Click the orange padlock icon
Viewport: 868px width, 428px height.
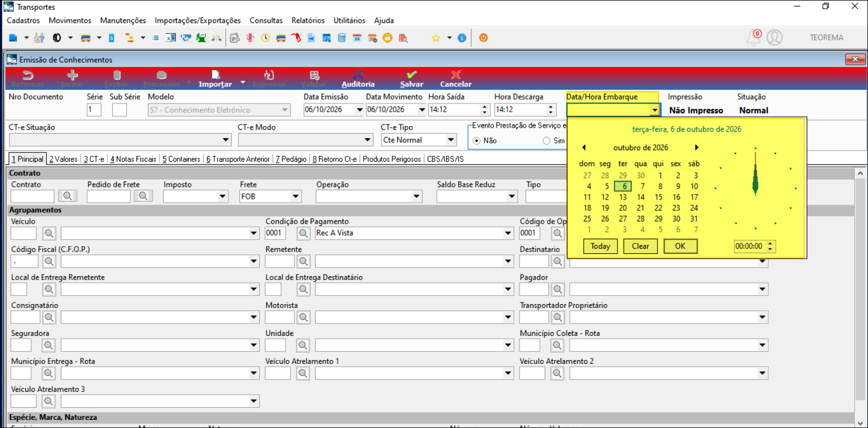point(387,38)
